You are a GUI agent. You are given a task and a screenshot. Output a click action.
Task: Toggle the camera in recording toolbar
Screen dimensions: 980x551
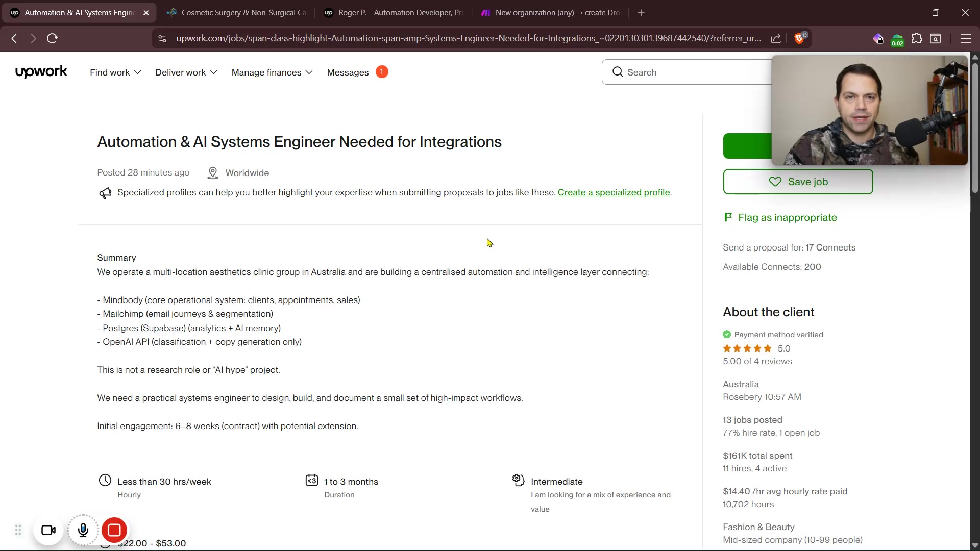pos(48,531)
